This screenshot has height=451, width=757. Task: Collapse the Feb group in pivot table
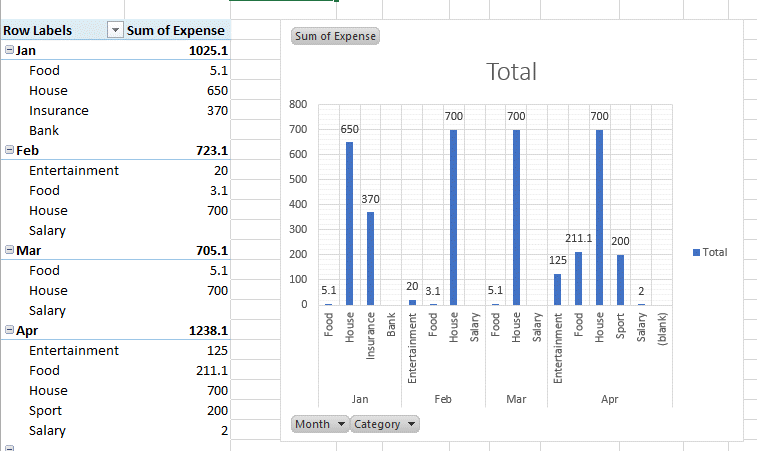click(x=9, y=150)
